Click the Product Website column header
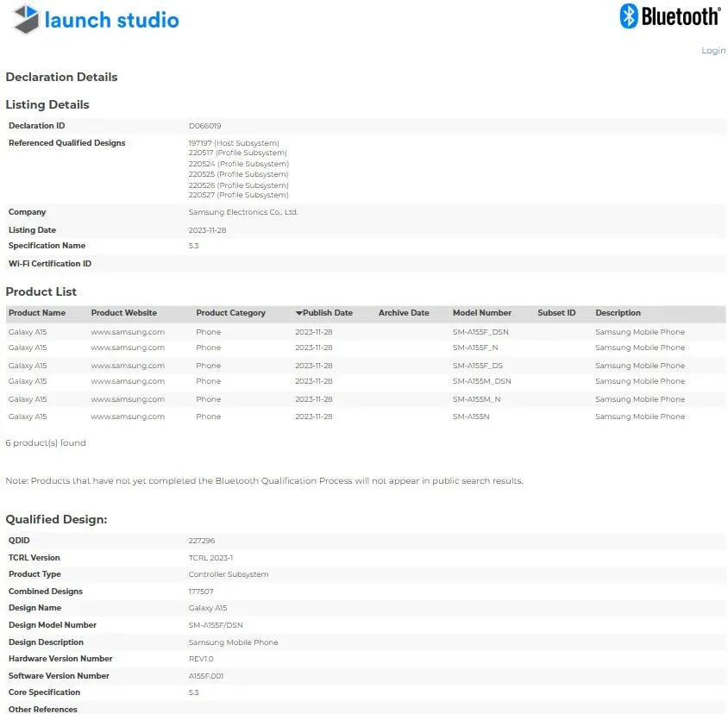Viewport: 728px width, 714px height. point(124,313)
